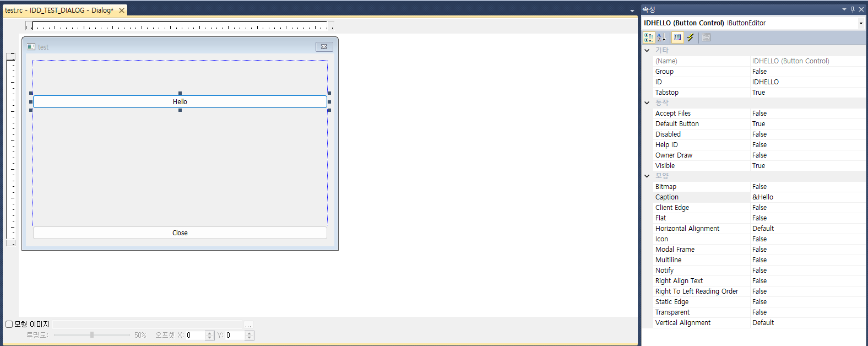Close the test.rc dialog editor tab

point(122,10)
